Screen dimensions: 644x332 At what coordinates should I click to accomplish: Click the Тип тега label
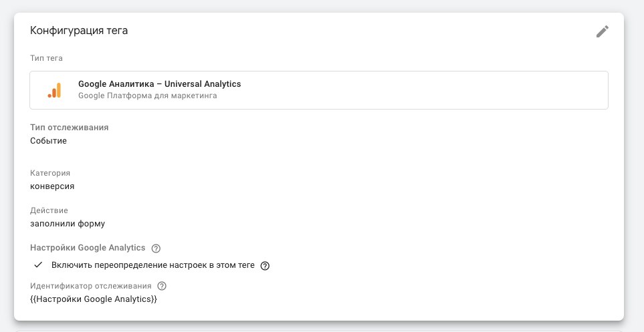[x=46, y=58]
